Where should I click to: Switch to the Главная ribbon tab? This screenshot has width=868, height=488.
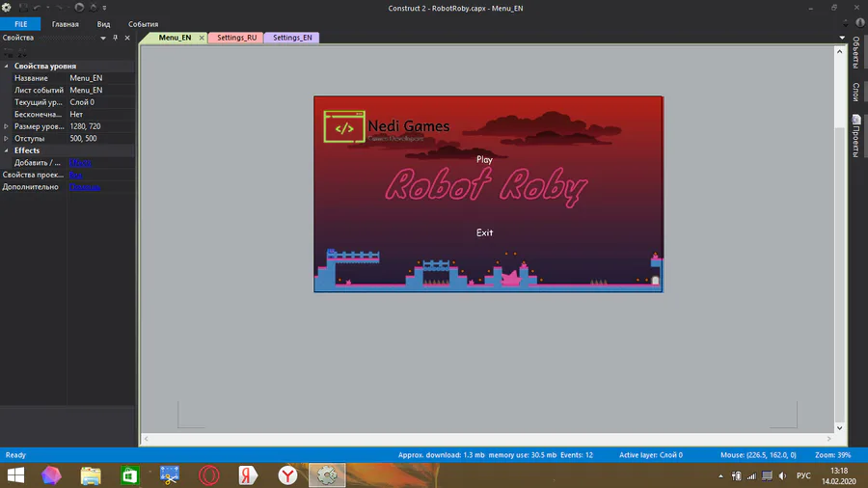click(x=66, y=24)
